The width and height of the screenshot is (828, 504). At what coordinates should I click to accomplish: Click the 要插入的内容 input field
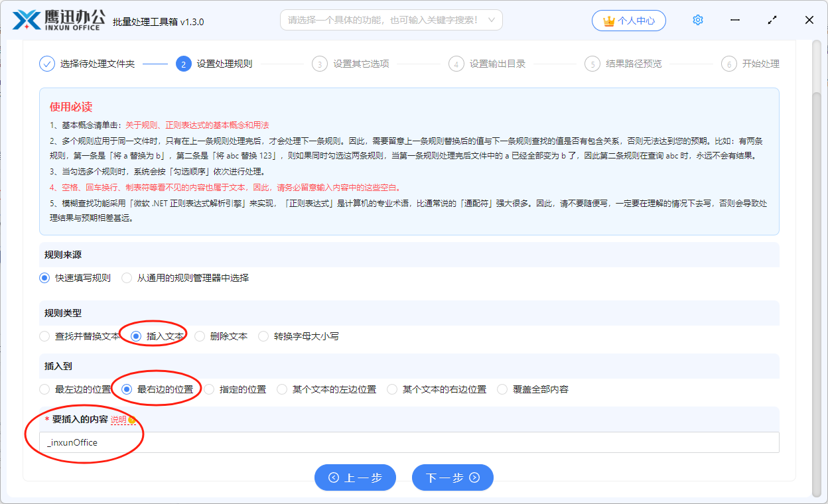(409, 442)
